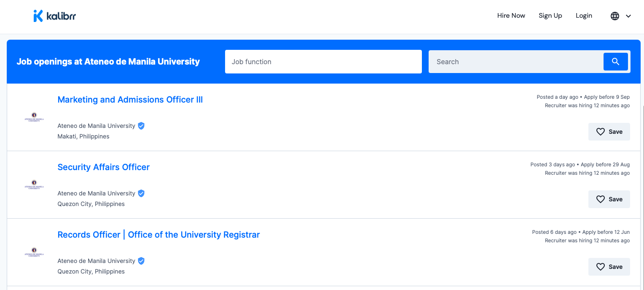
Task: Click verified badge on Marketing job company
Action: (141, 126)
